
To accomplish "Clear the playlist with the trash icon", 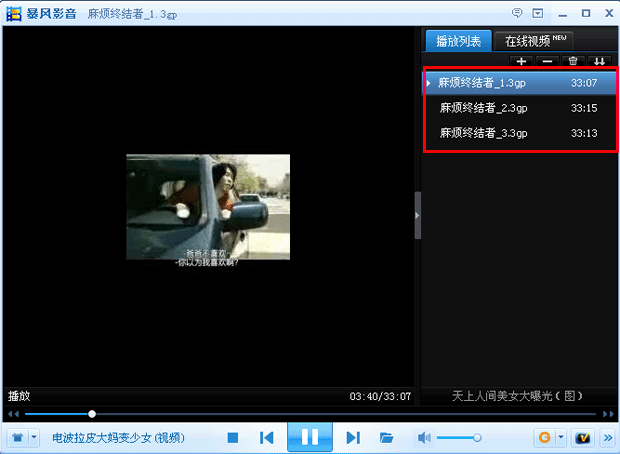I will point(573,62).
